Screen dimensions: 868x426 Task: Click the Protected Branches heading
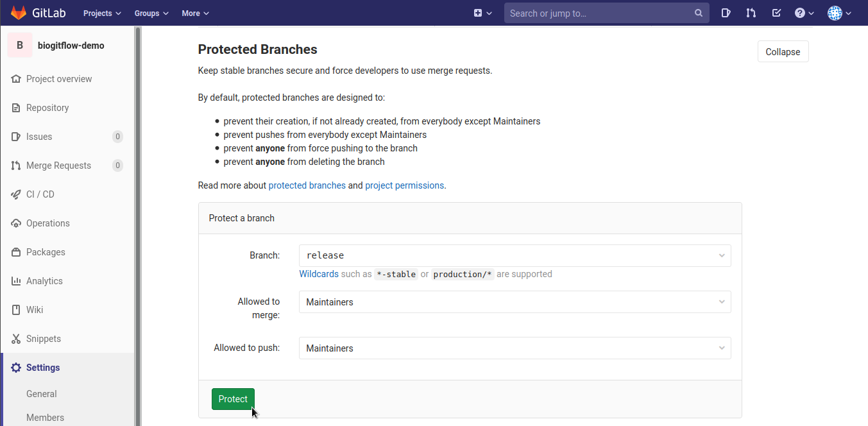point(257,49)
